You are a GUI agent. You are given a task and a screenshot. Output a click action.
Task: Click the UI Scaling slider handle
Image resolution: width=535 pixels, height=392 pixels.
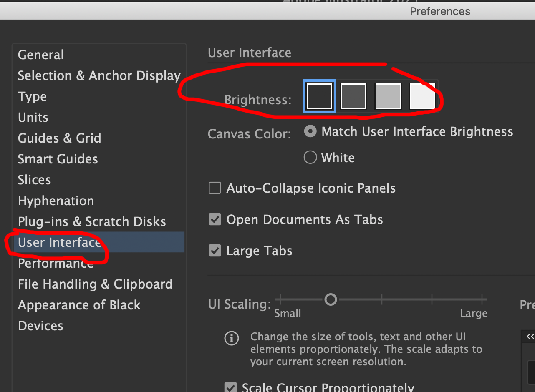pyautogui.click(x=331, y=299)
